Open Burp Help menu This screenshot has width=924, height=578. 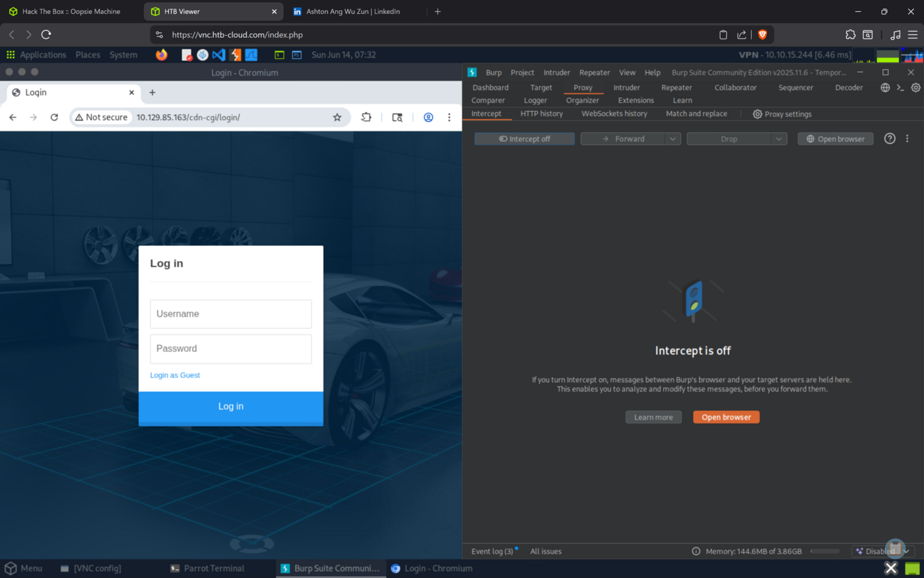652,73
